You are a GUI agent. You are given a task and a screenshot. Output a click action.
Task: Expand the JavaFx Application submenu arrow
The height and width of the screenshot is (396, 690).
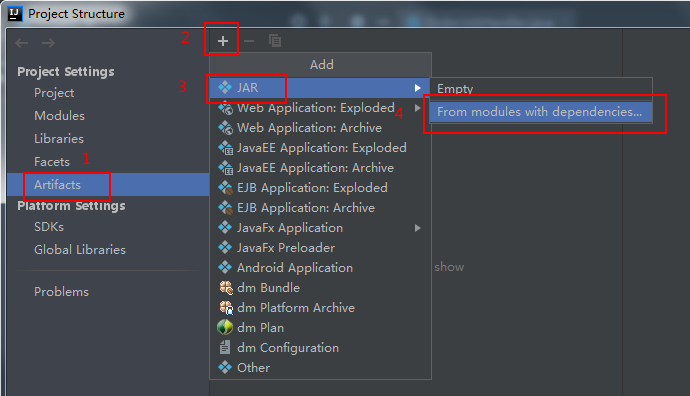[417, 228]
